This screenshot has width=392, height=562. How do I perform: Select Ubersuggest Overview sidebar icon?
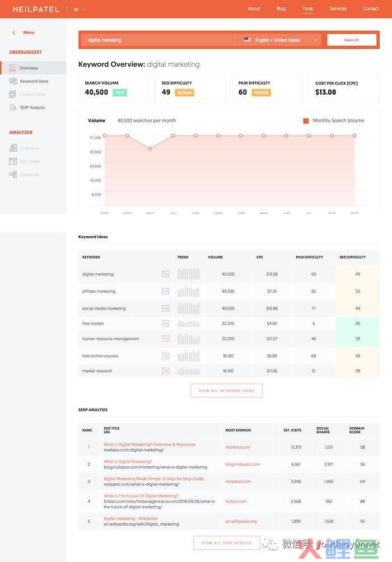coord(12,68)
